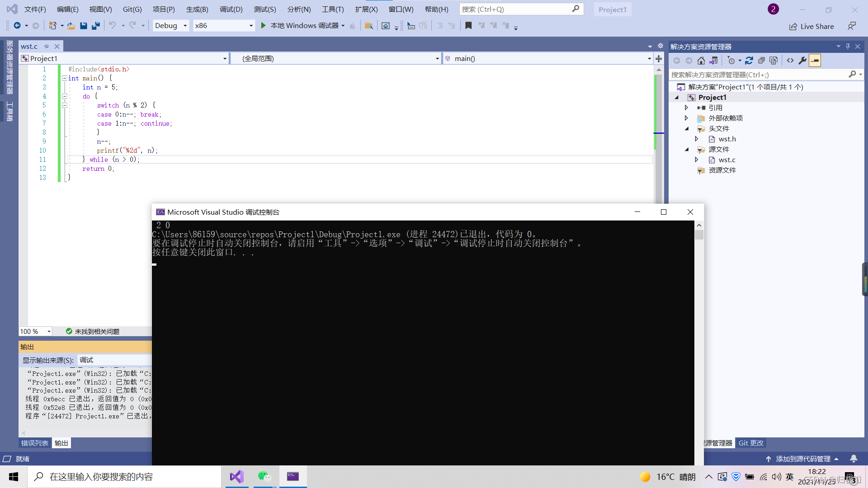This screenshot has width=868, height=488.
Task: Select wst.c in Solution Explorer tree
Action: (x=727, y=160)
